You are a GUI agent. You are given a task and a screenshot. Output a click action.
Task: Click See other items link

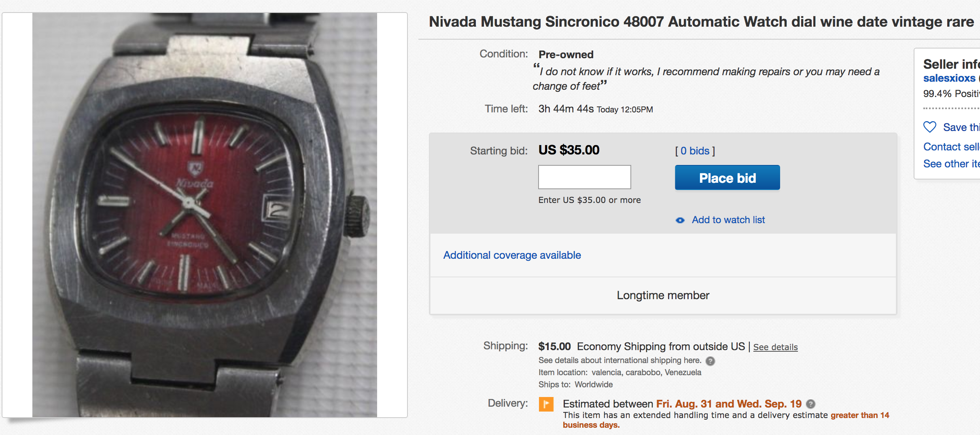(x=951, y=164)
